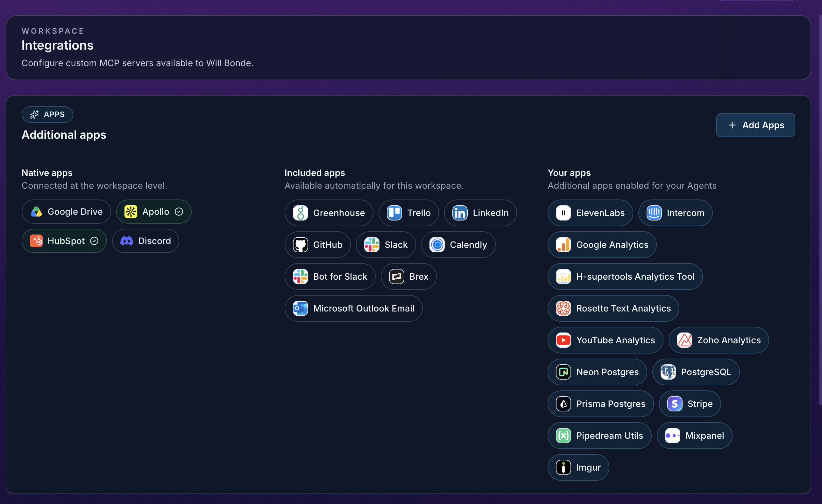Click the Calendly chip label
The image size is (822, 504).
(468, 245)
